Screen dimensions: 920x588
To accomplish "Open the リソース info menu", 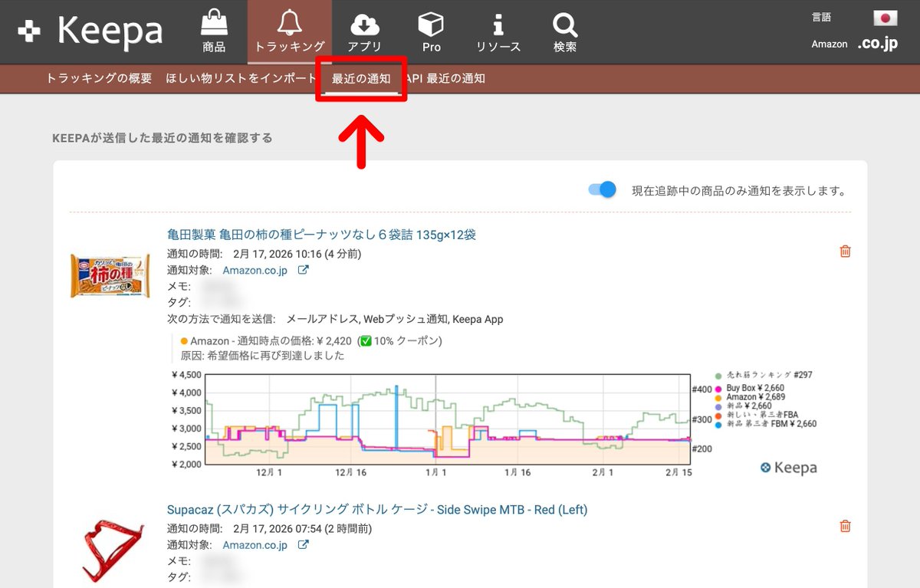I will (x=498, y=31).
